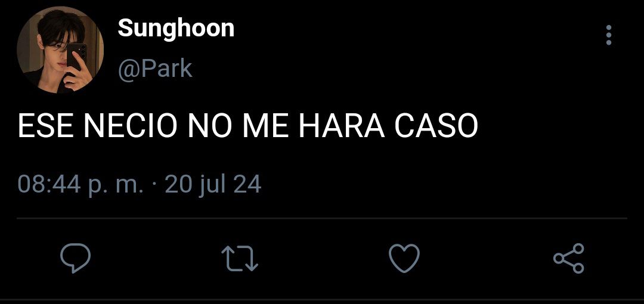Share the tweet via share icon
644x304 pixels.
coord(568,258)
